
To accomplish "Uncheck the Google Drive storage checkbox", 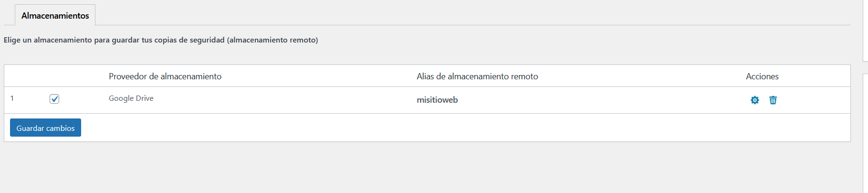I will point(54,99).
